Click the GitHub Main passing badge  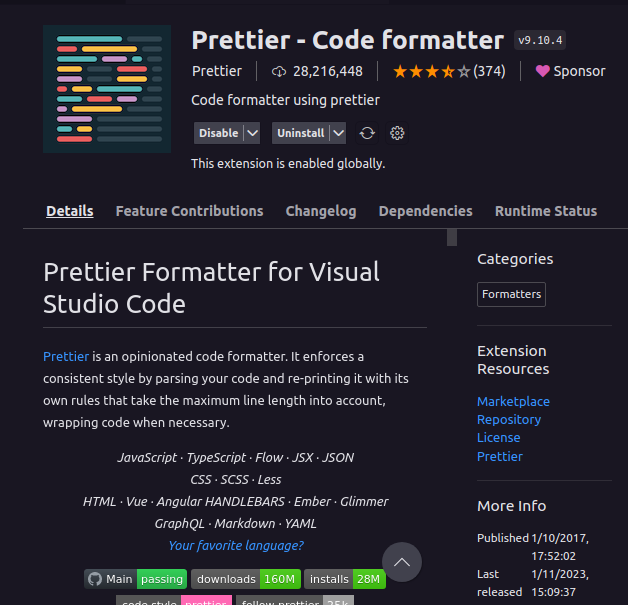tap(135, 579)
